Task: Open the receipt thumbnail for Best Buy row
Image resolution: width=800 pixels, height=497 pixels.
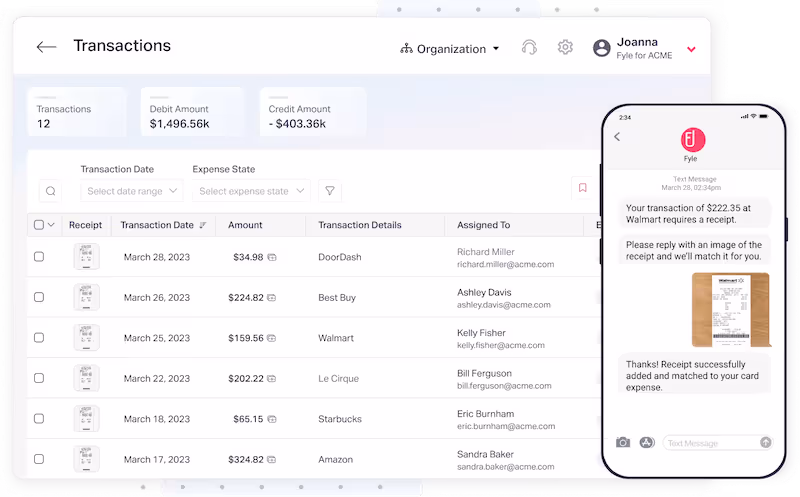Action: tap(86, 297)
